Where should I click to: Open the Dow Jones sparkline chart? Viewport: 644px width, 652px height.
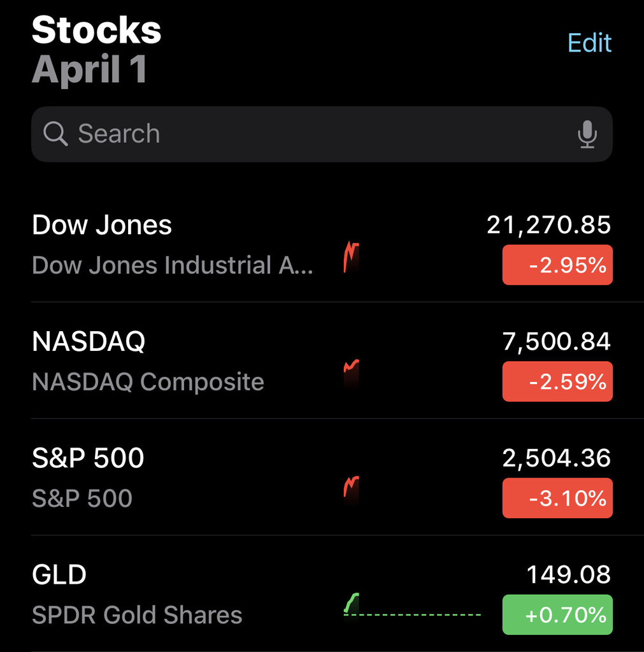tap(351, 257)
